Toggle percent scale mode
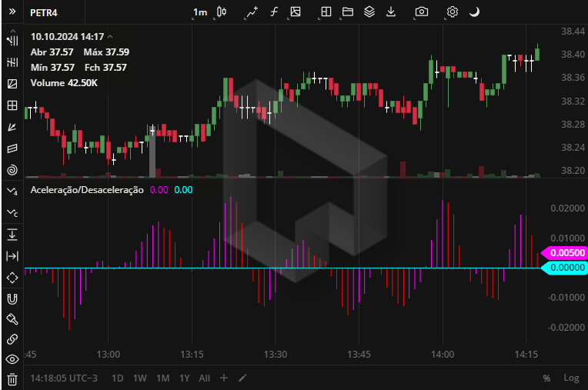 (x=546, y=378)
